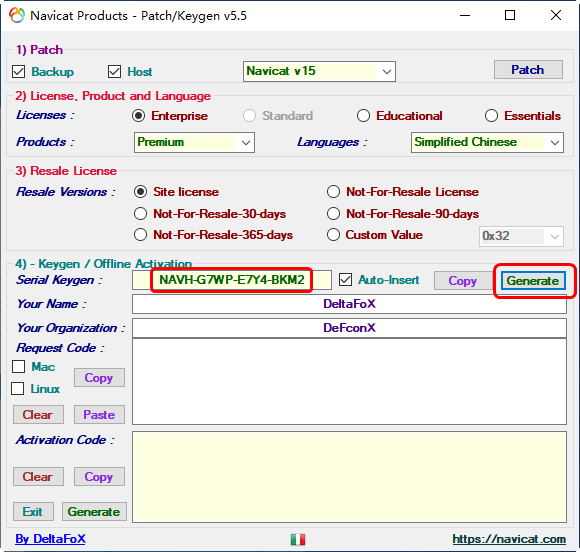Uncheck the Host checkbox
580x552 pixels.
pyautogui.click(x=114, y=71)
